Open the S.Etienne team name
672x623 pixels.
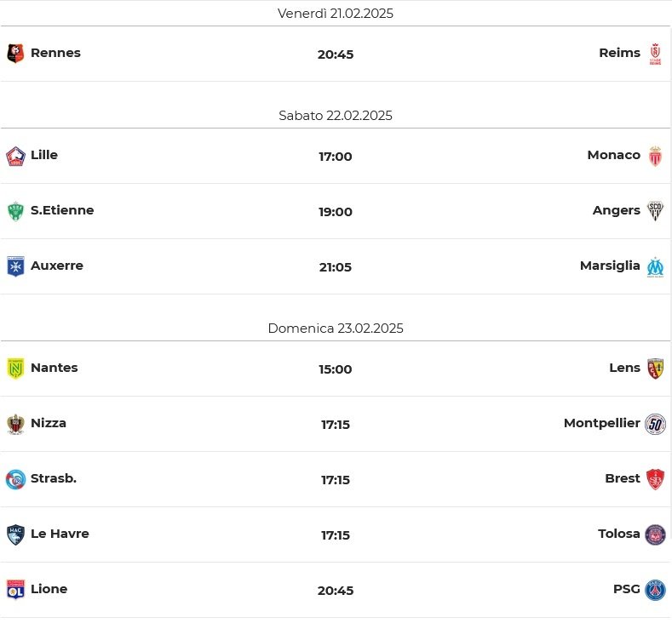(62, 210)
